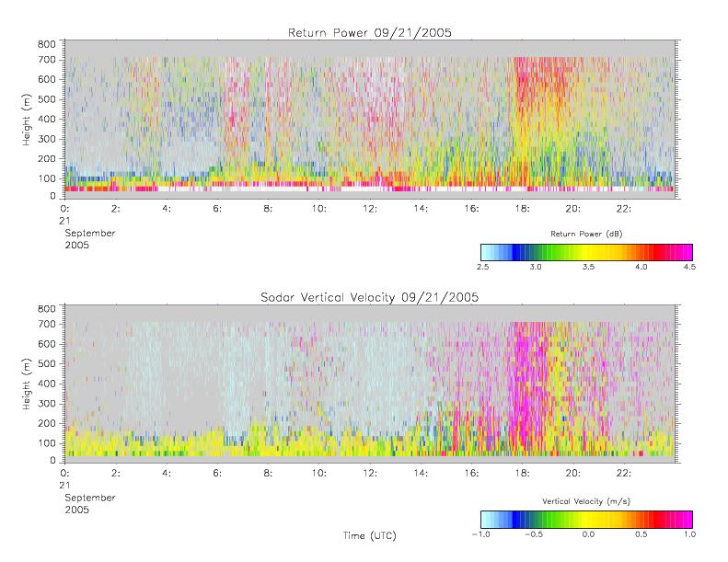This screenshot has width=728, height=562.
Task: Click the "Return Power 09/21/2005" chart title
Action: pyautogui.click(x=370, y=32)
